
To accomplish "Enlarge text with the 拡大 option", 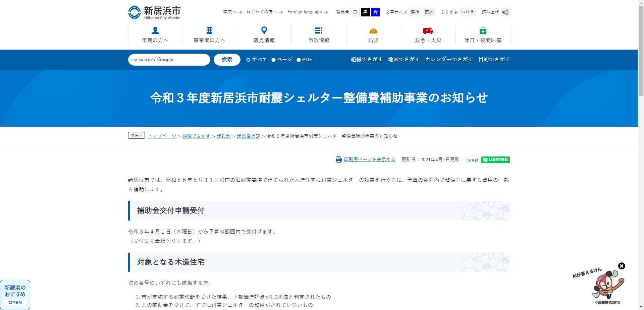I will click(429, 12).
